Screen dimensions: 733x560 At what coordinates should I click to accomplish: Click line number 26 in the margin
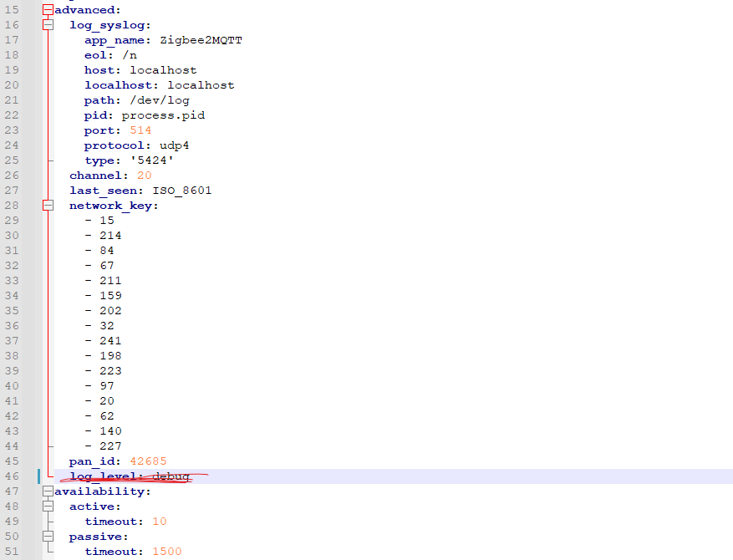[12, 176]
